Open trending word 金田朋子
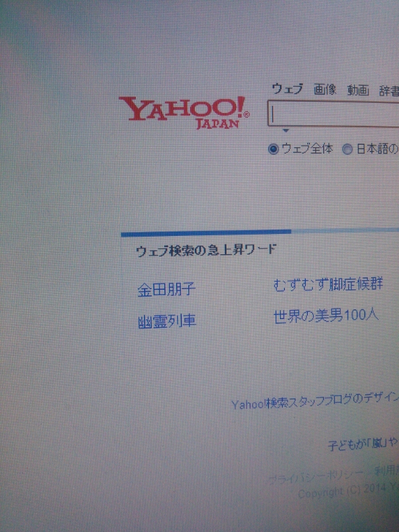Viewport: 399px width, 532px height. pyautogui.click(x=167, y=289)
